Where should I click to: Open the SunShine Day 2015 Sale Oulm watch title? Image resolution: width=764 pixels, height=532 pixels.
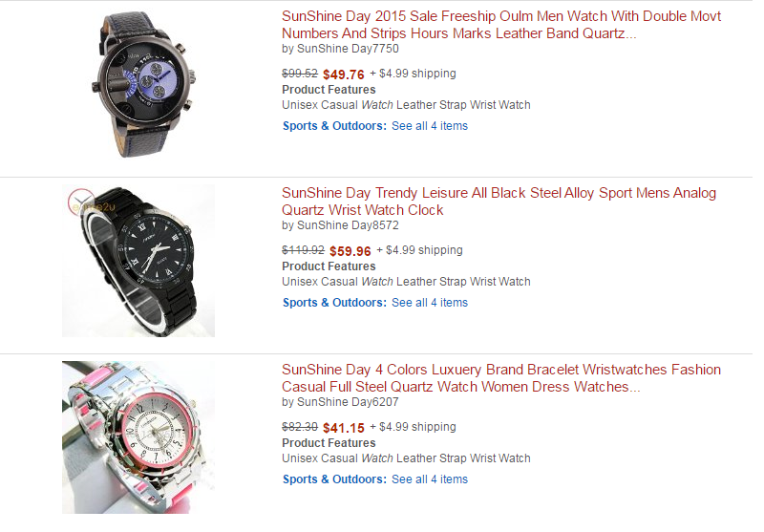point(500,25)
